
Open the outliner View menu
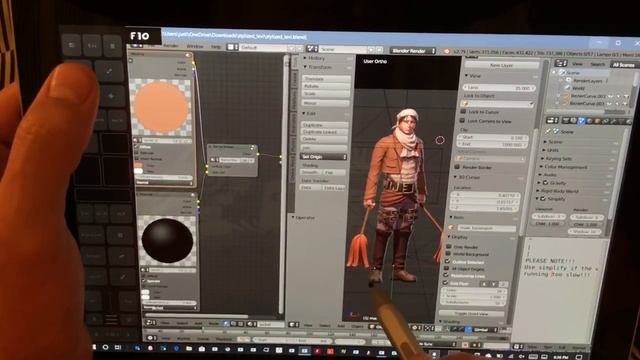(577, 64)
